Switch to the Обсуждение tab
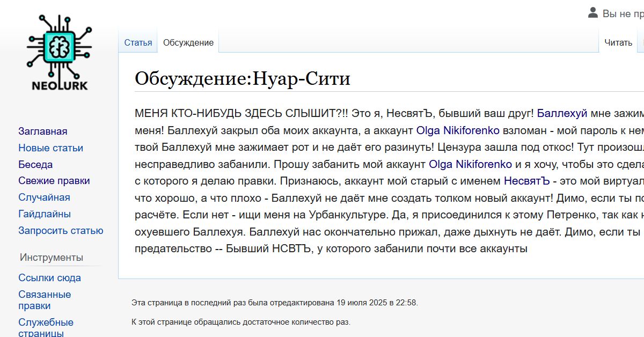 click(188, 43)
